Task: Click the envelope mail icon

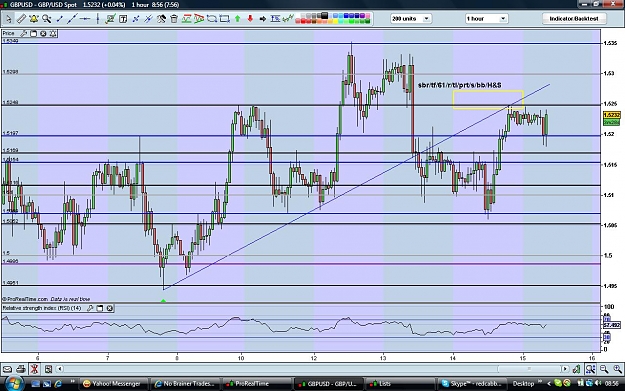Action: pyautogui.click(x=7, y=369)
